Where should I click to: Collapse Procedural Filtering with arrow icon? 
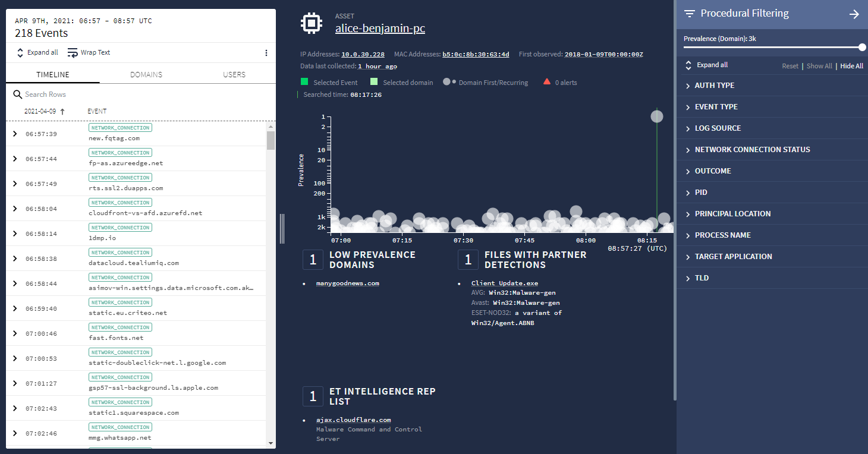pos(854,14)
